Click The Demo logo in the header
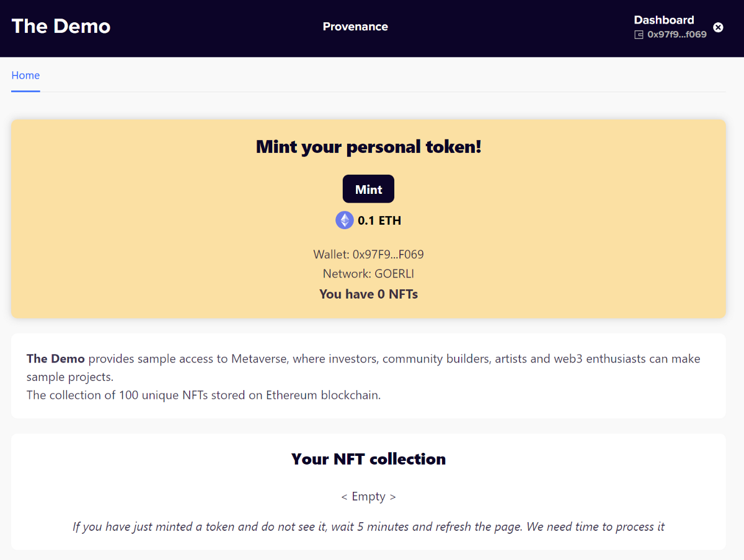This screenshot has width=744, height=560. click(x=61, y=26)
